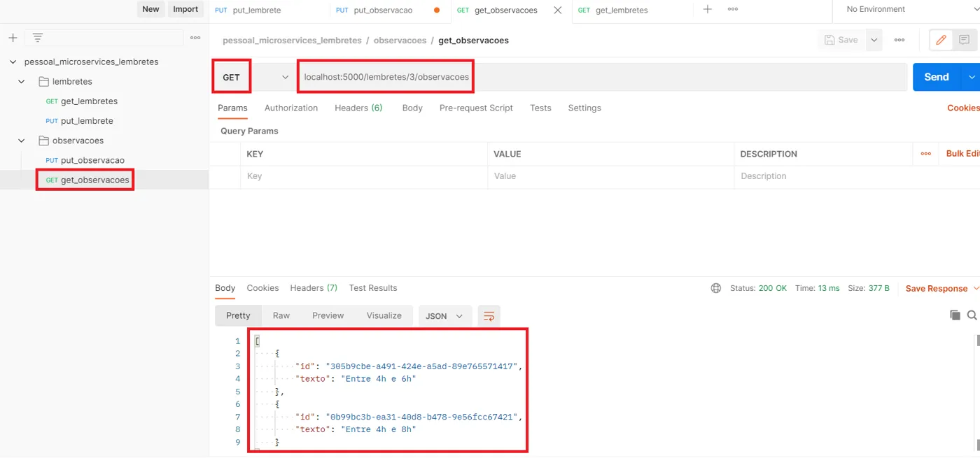Click the request URL field
This screenshot has height=458, width=980.
point(602,77)
